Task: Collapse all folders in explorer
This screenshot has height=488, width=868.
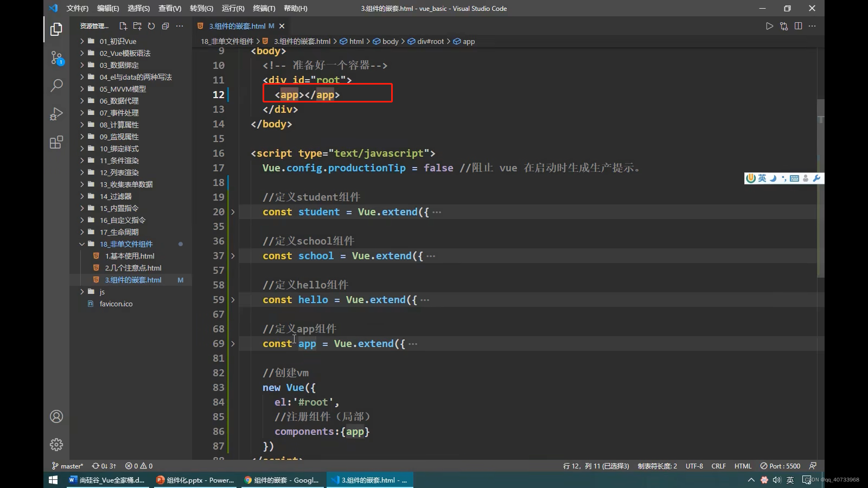Action: coord(165,26)
